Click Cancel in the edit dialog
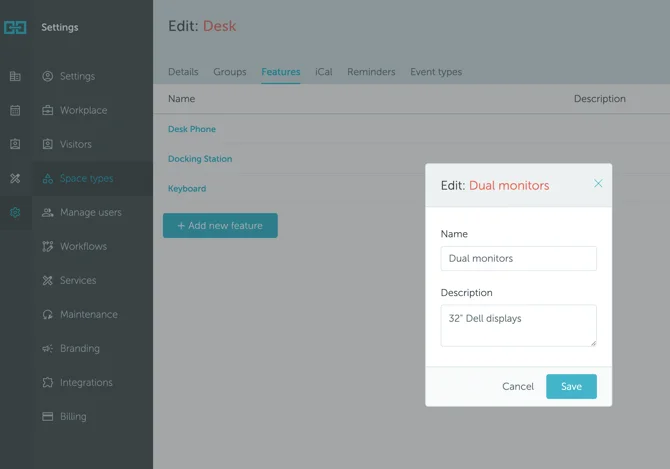670x469 pixels. click(x=518, y=386)
